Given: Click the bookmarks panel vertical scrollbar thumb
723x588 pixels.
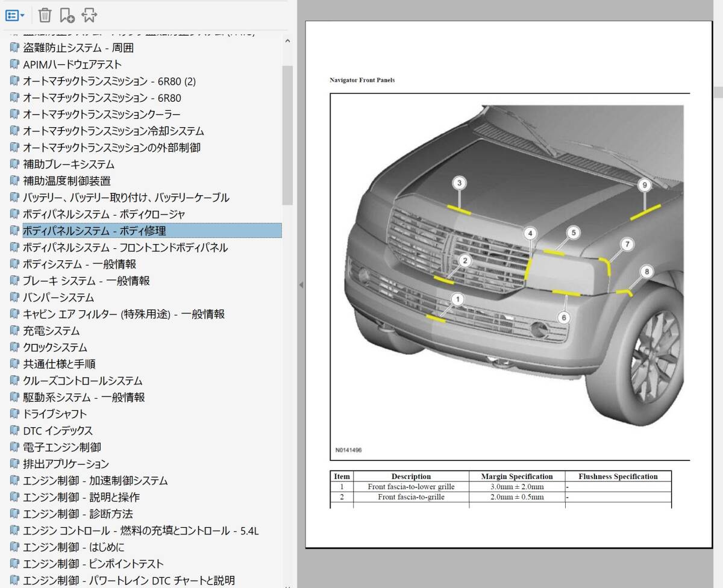Looking at the screenshot, I should (x=287, y=134).
